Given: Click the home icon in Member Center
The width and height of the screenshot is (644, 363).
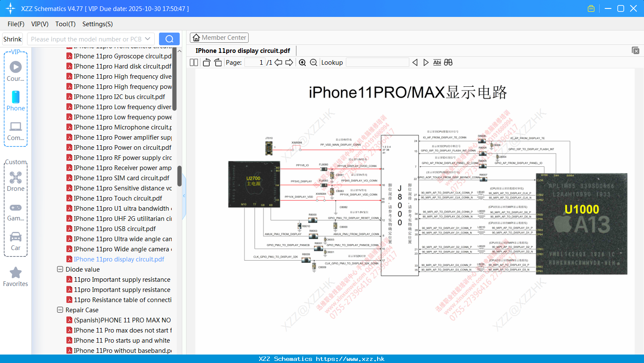Looking at the screenshot, I should [196, 38].
